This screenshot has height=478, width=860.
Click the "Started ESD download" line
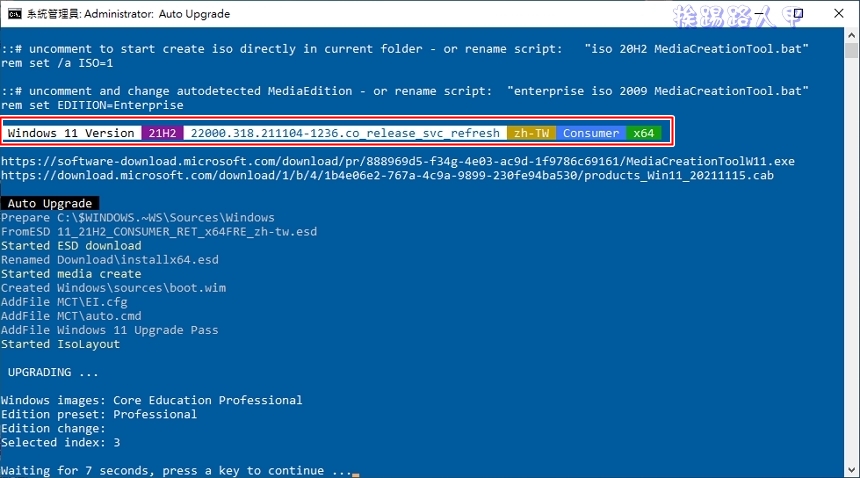click(71, 246)
